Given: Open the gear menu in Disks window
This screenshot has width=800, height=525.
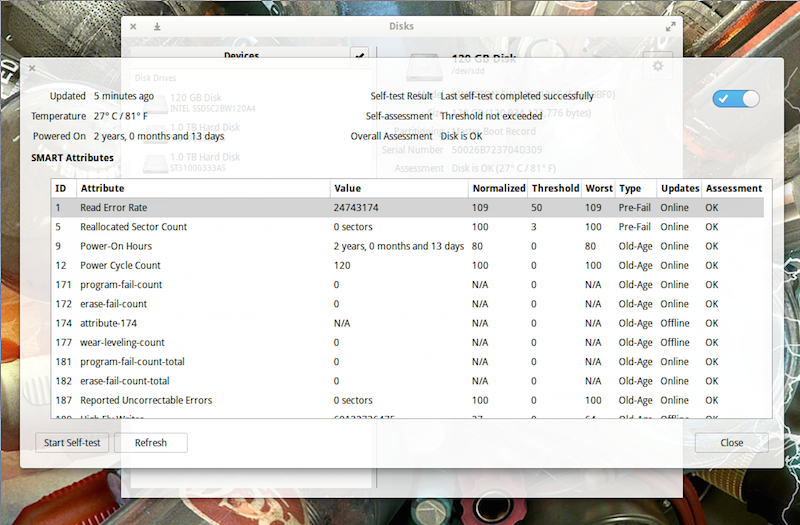Looking at the screenshot, I should pos(658,66).
